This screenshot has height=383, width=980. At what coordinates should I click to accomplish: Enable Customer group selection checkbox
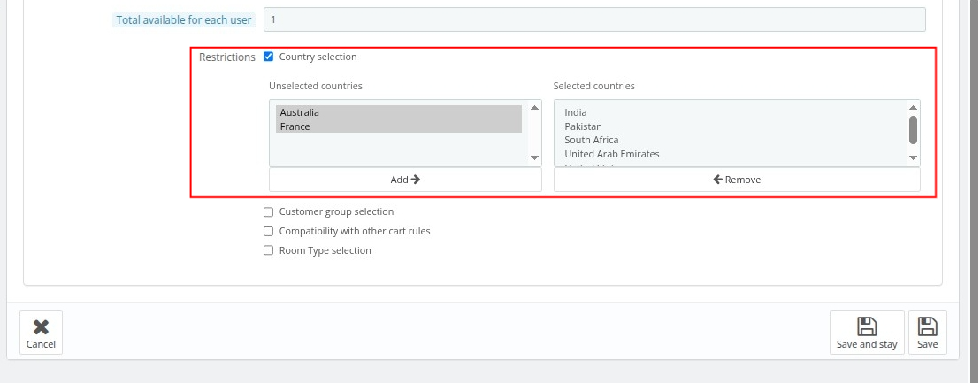269,212
